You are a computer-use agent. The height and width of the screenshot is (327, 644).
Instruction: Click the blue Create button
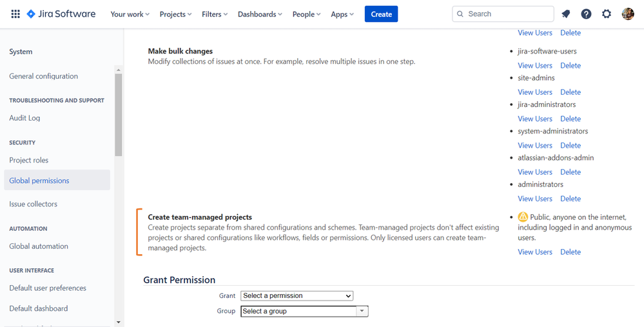point(381,14)
